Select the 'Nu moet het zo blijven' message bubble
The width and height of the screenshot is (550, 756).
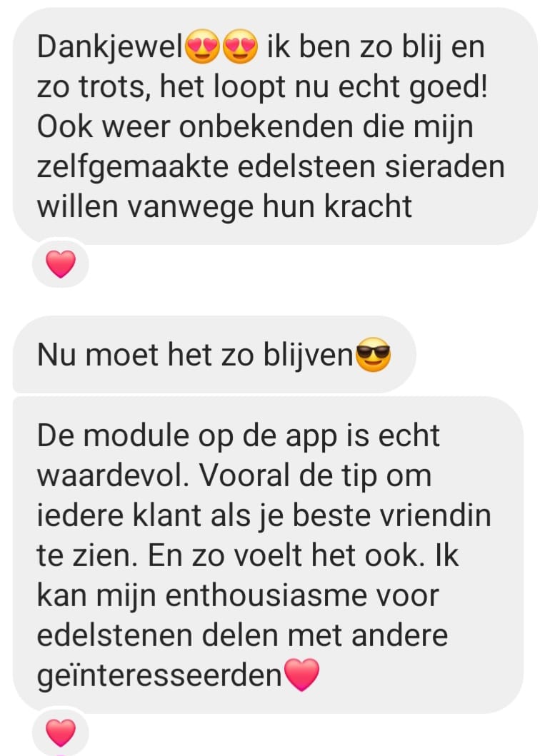(x=214, y=354)
